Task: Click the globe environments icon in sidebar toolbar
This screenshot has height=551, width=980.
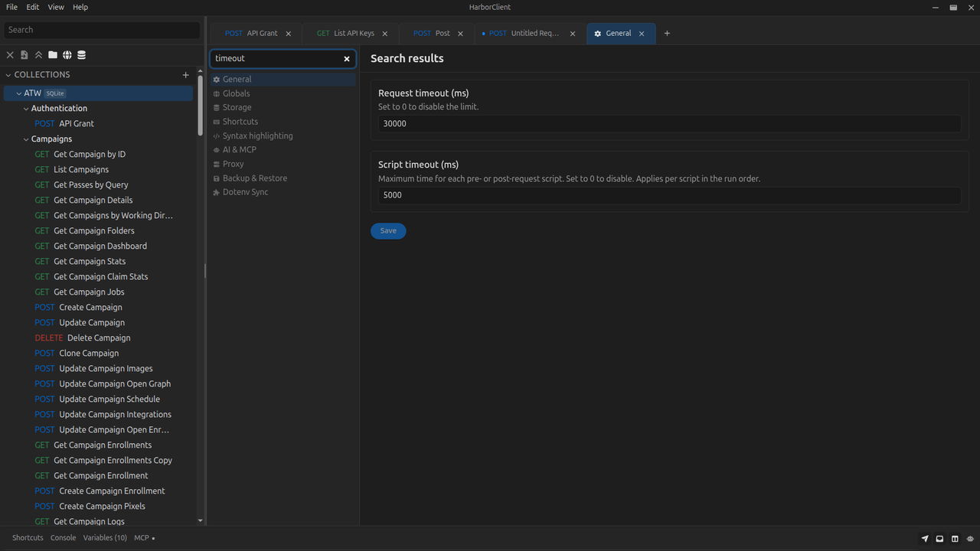Action: point(67,55)
